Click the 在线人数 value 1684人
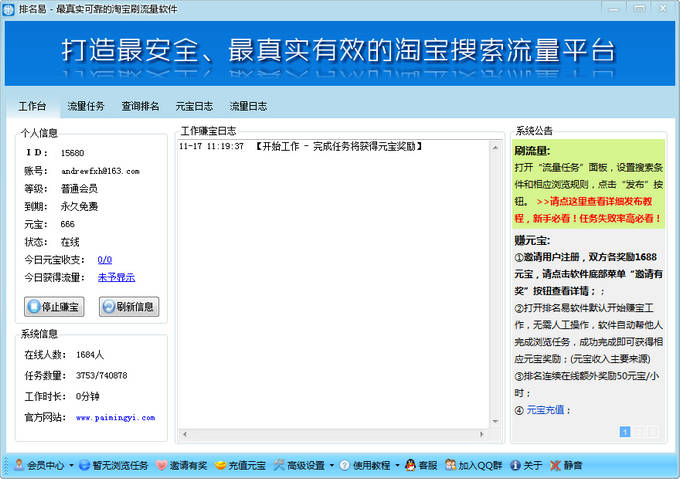 pos(90,355)
